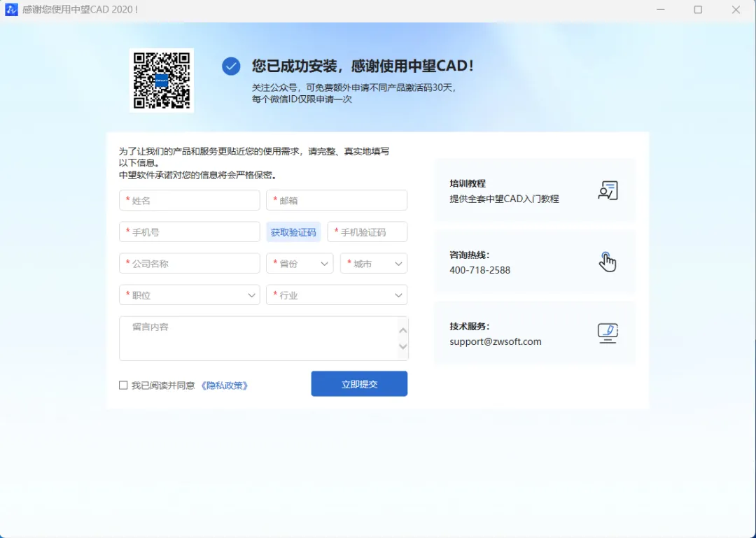Open the 城市 city dropdown
This screenshot has height=538, width=756.
374,264
